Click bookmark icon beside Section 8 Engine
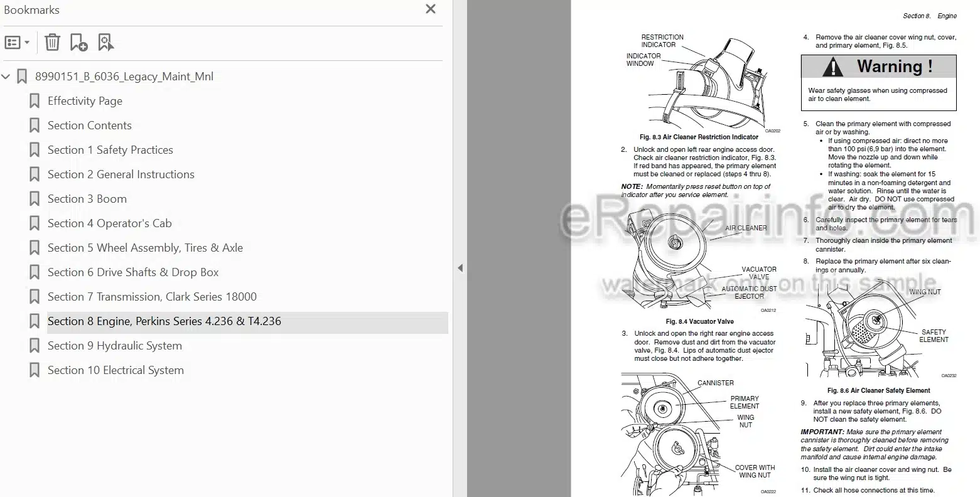Image resolution: width=980 pixels, height=497 pixels. pos(35,321)
